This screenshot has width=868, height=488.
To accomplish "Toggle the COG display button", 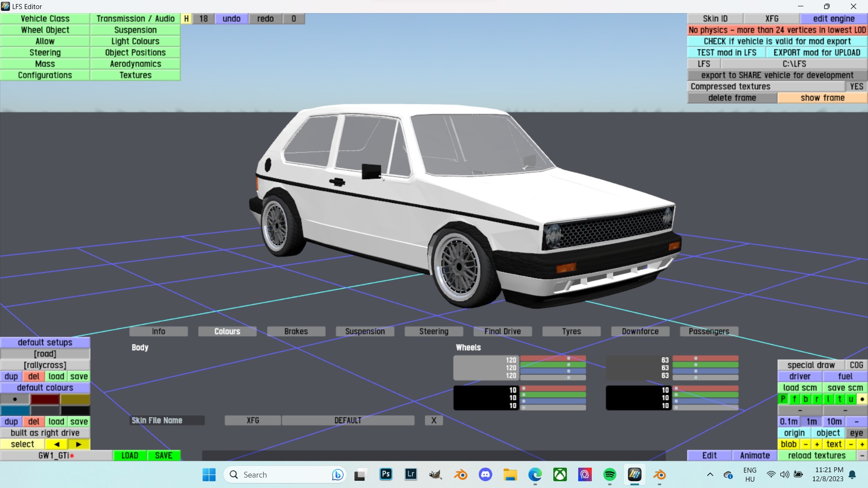I will [x=856, y=365].
